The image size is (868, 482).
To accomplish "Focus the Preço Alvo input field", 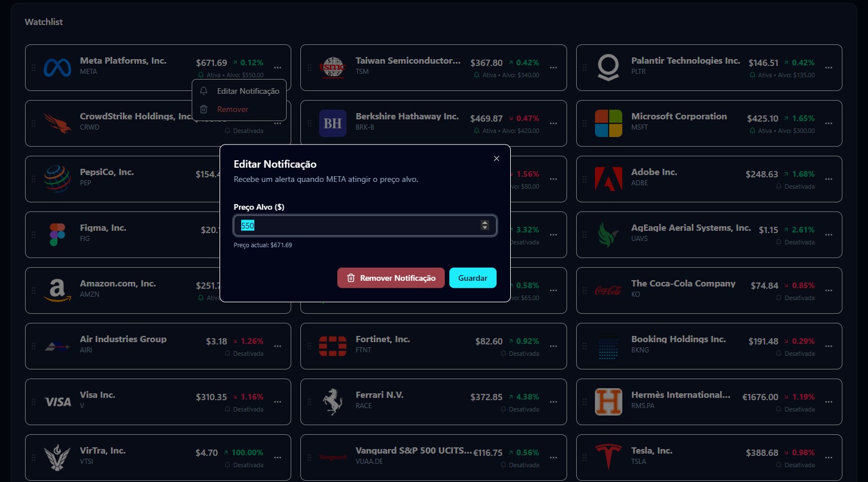I will pos(365,226).
